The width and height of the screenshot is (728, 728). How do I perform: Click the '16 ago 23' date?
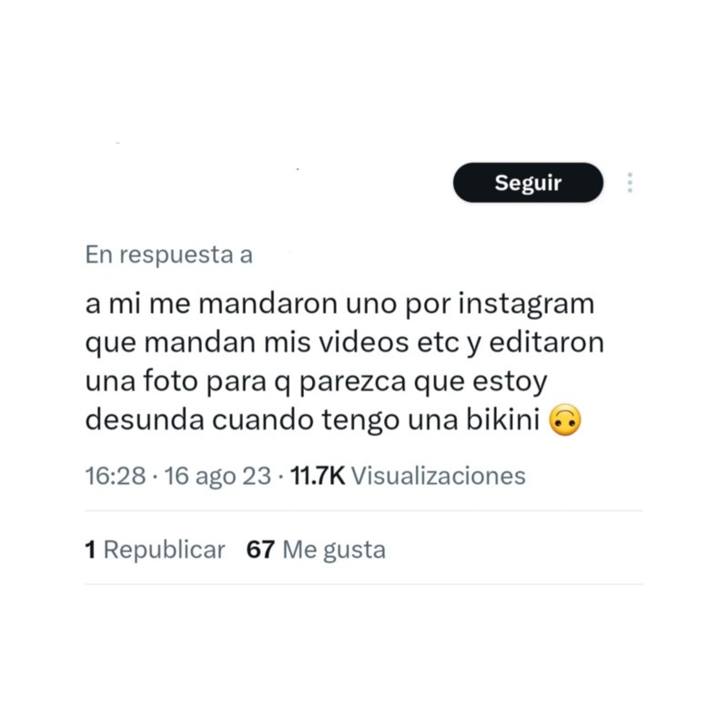[x=217, y=476]
